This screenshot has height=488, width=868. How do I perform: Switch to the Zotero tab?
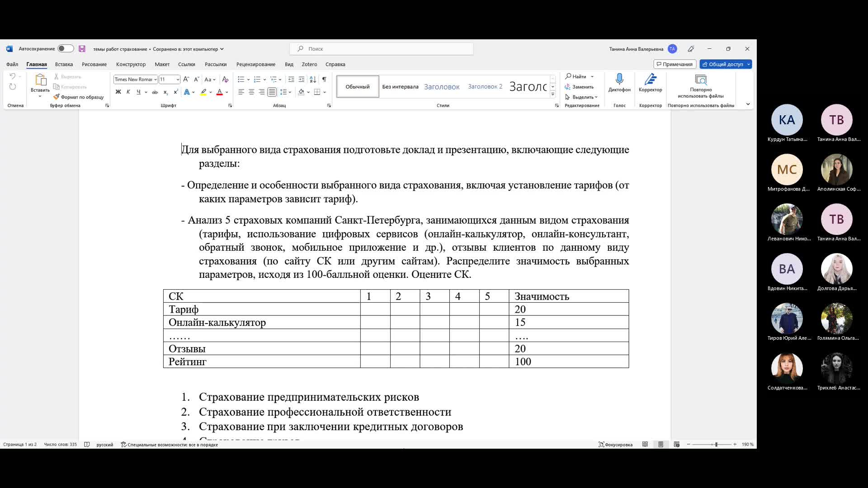point(309,64)
